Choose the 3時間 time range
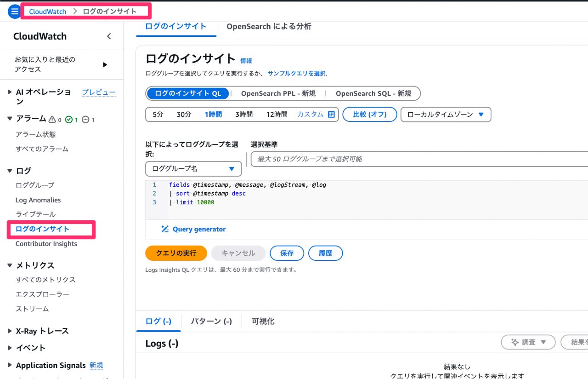This screenshot has width=588, height=379. (244, 115)
